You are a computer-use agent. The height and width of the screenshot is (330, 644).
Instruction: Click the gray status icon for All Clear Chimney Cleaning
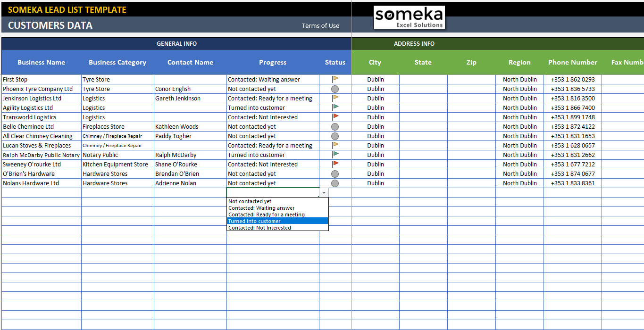[335, 136]
